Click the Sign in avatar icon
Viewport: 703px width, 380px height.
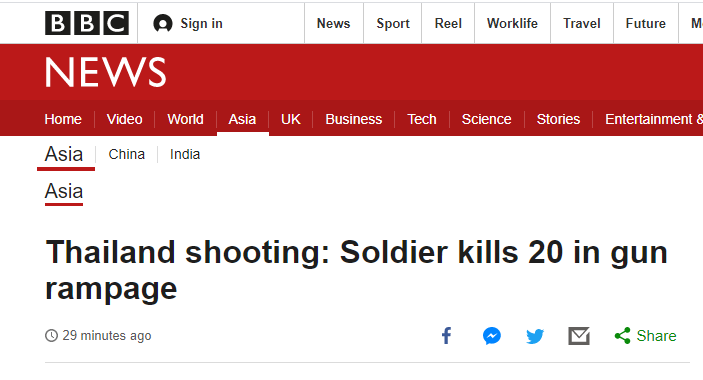(x=163, y=23)
